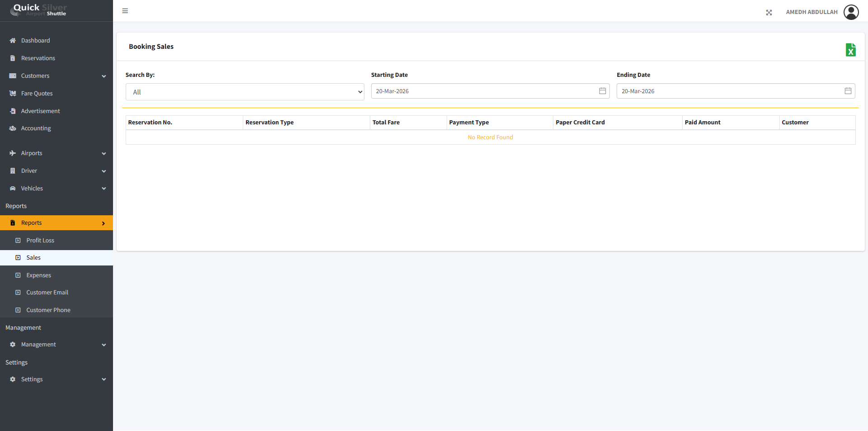Open the user profile avatar
Viewport: 868px width, 431px height.
tap(851, 12)
